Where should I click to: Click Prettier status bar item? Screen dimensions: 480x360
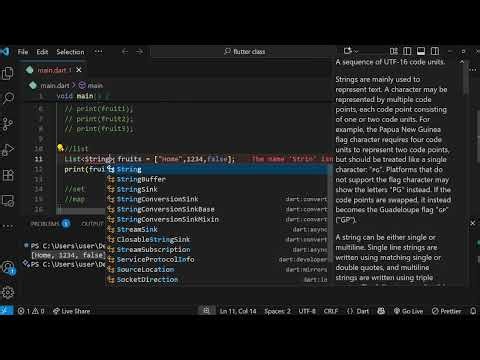(x=446, y=311)
